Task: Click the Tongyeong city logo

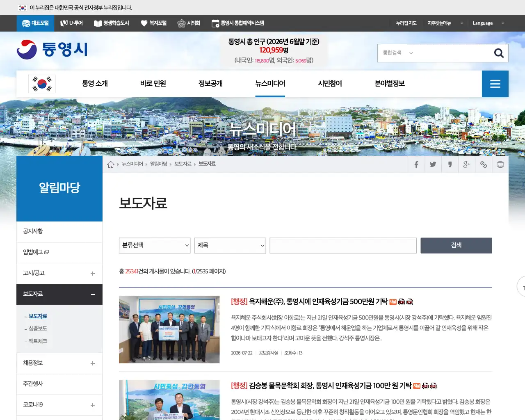Action: pos(52,50)
